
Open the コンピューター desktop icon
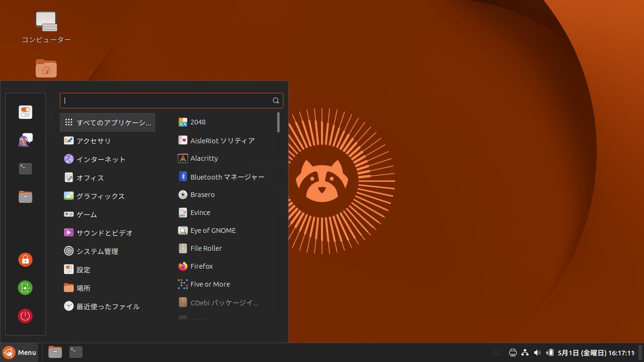point(46,27)
